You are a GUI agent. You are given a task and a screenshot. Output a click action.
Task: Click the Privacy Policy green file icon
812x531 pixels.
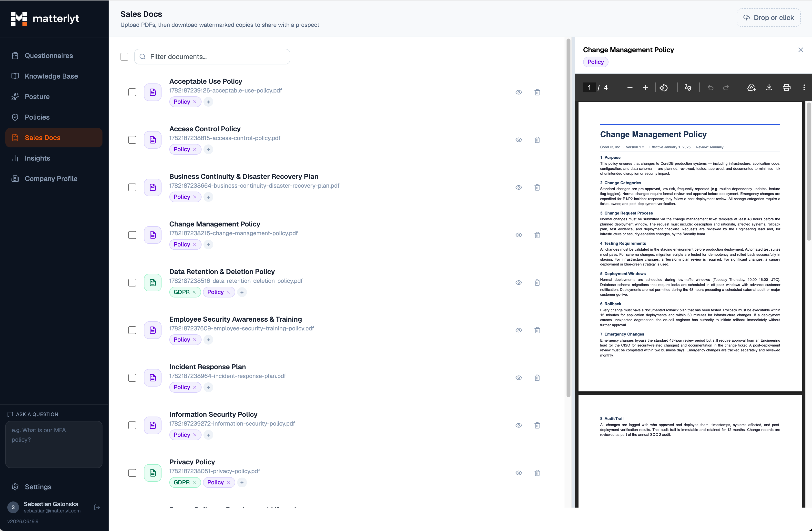pyautogui.click(x=152, y=473)
